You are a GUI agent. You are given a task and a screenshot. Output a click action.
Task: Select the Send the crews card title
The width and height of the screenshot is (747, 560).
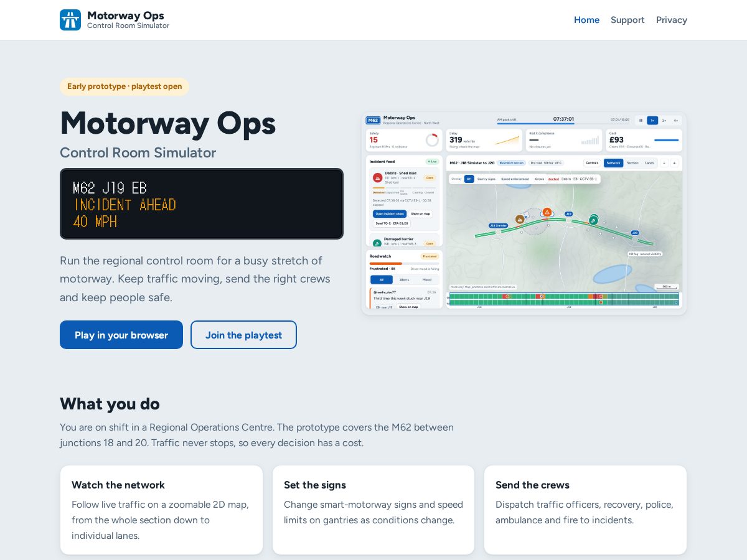click(532, 485)
